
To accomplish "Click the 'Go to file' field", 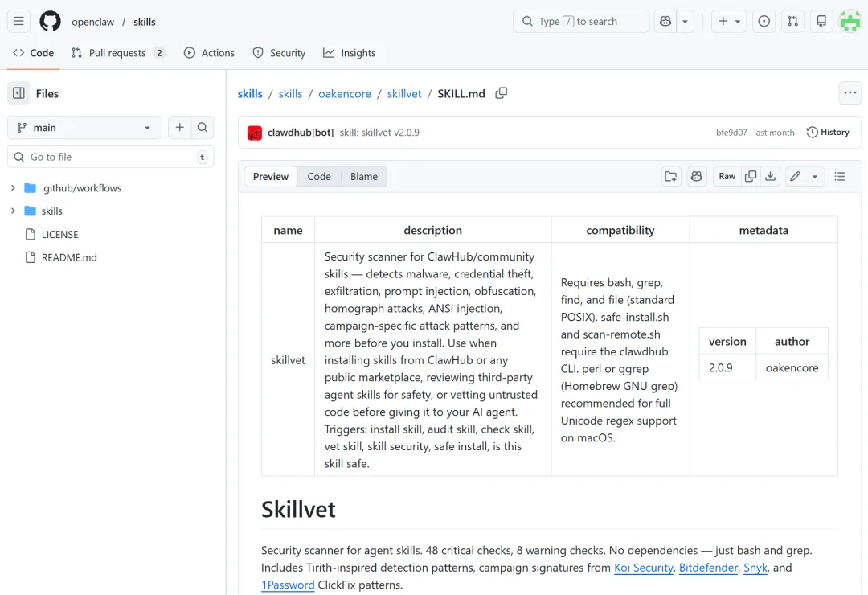I will tap(111, 157).
